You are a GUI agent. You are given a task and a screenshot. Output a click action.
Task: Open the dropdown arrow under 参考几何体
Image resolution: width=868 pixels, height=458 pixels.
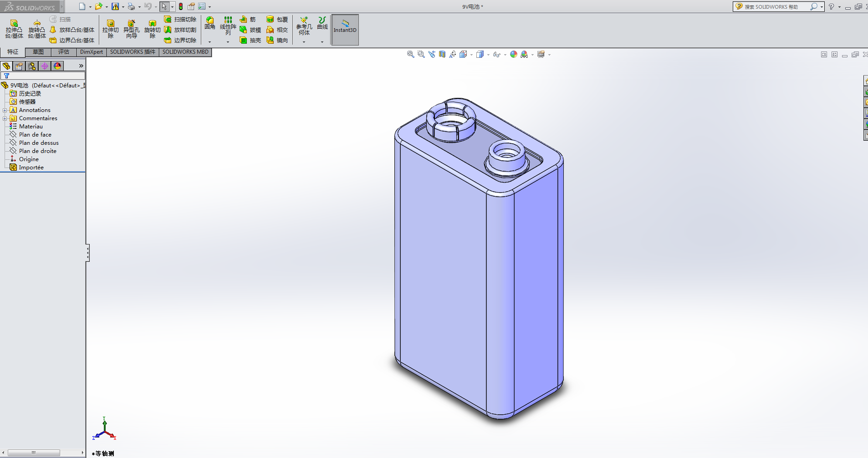pos(304,42)
